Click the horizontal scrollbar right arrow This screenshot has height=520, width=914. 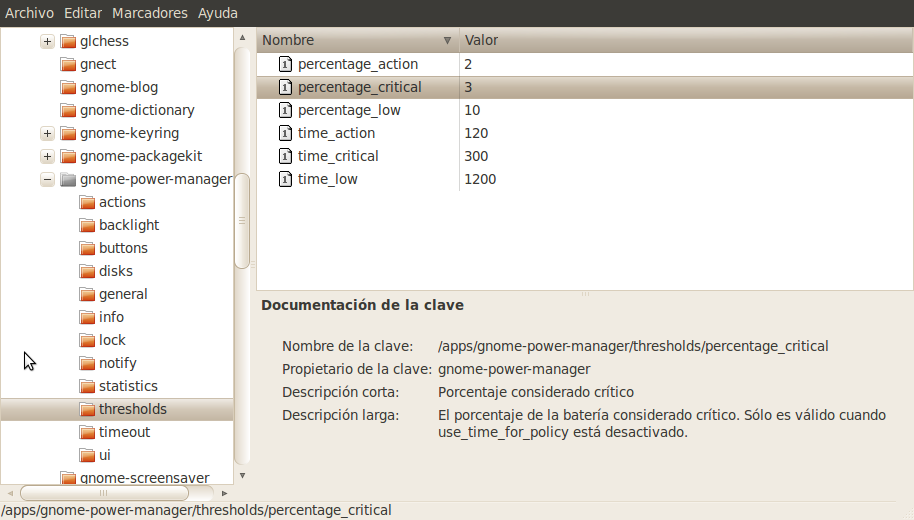click(x=224, y=493)
